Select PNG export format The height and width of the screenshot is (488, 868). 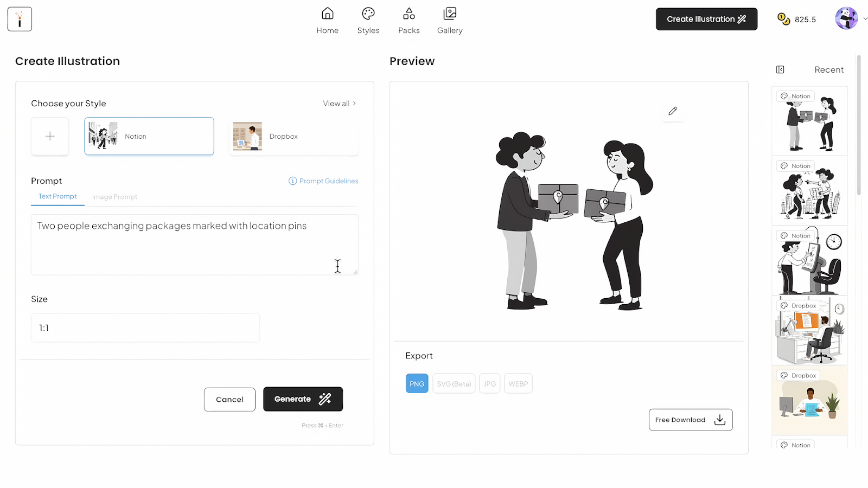tap(417, 383)
